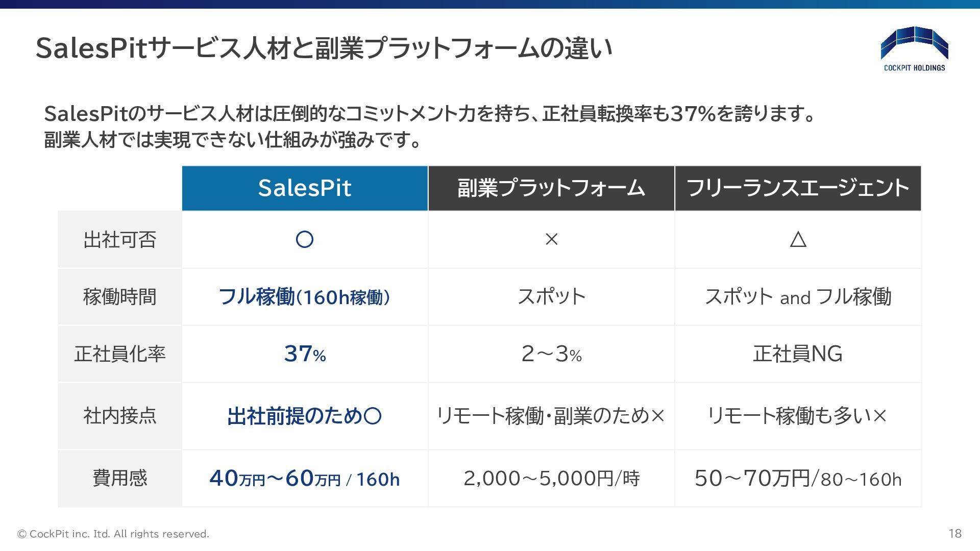This screenshot has height=551, width=980.
Task: Click the 稼働時間 row label
Action: pos(120,297)
